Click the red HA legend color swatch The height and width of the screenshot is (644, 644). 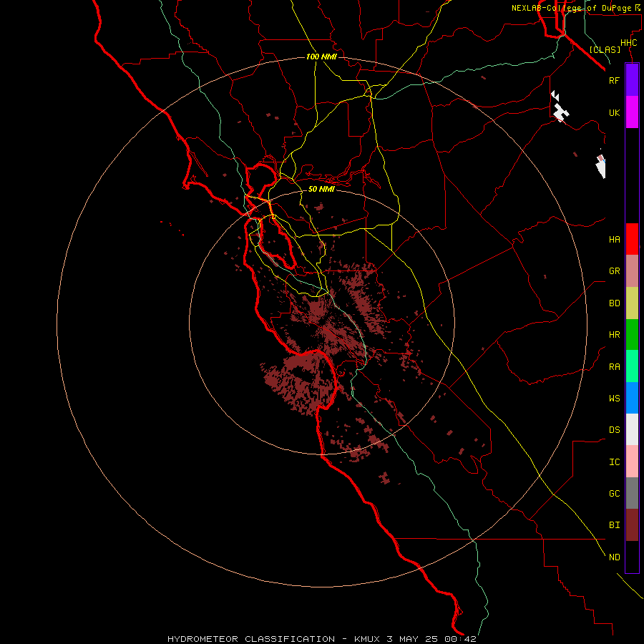[632, 239]
